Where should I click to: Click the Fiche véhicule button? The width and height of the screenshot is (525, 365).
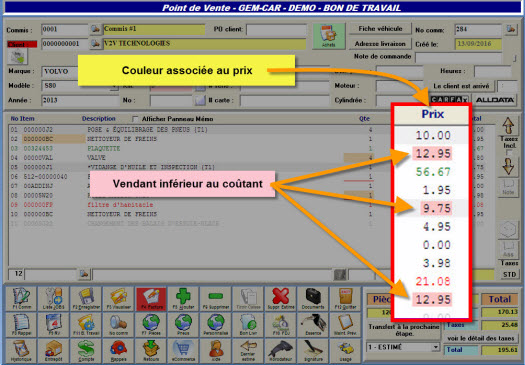coord(380,29)
